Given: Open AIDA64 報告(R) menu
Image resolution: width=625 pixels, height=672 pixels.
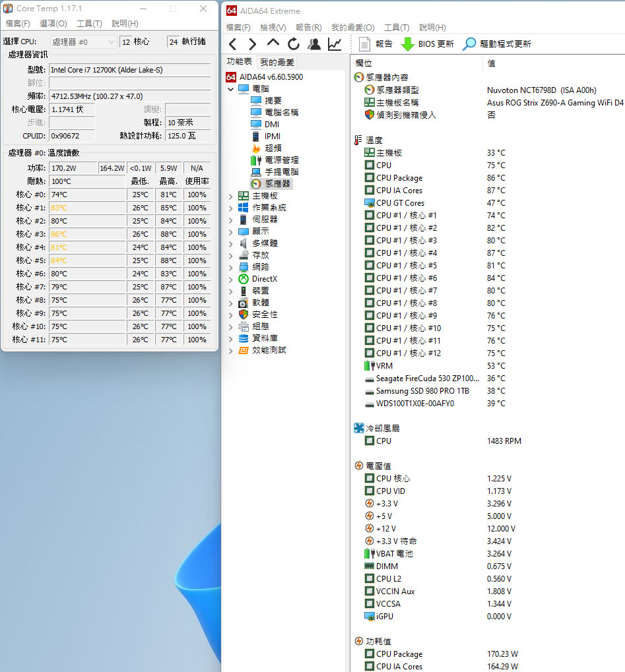Looking at the screenshot, I should click(x=309, y=28).
